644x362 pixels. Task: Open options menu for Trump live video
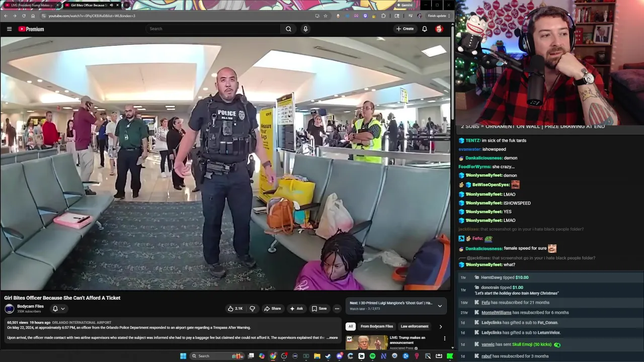[x=444, y=338]
